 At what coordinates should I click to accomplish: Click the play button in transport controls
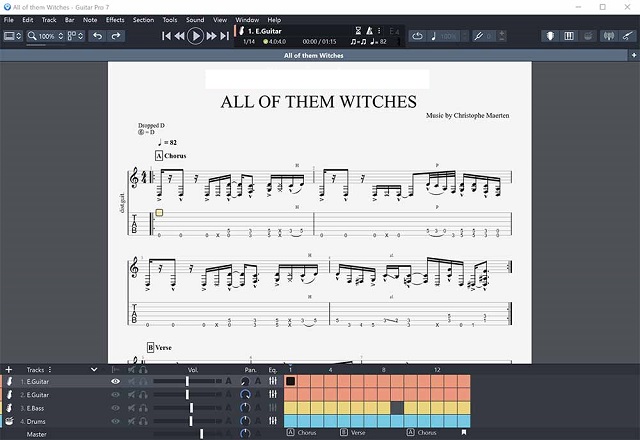coord(195,36)
